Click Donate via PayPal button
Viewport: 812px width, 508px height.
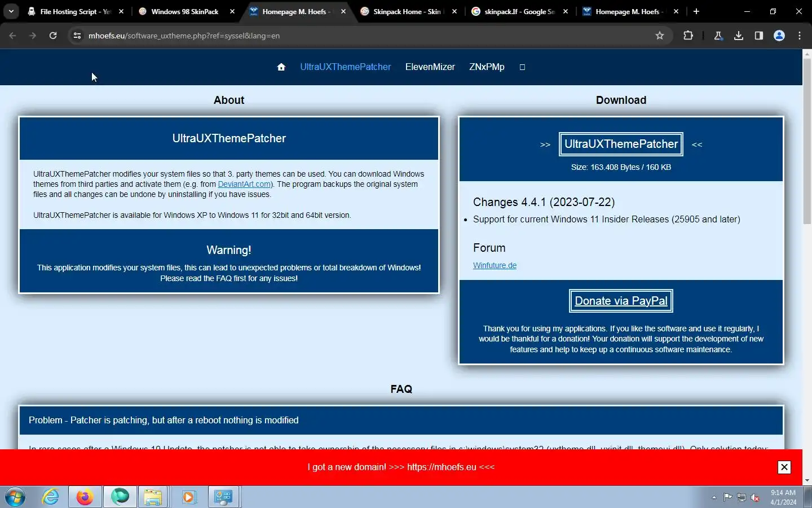[x=621, y=301]
